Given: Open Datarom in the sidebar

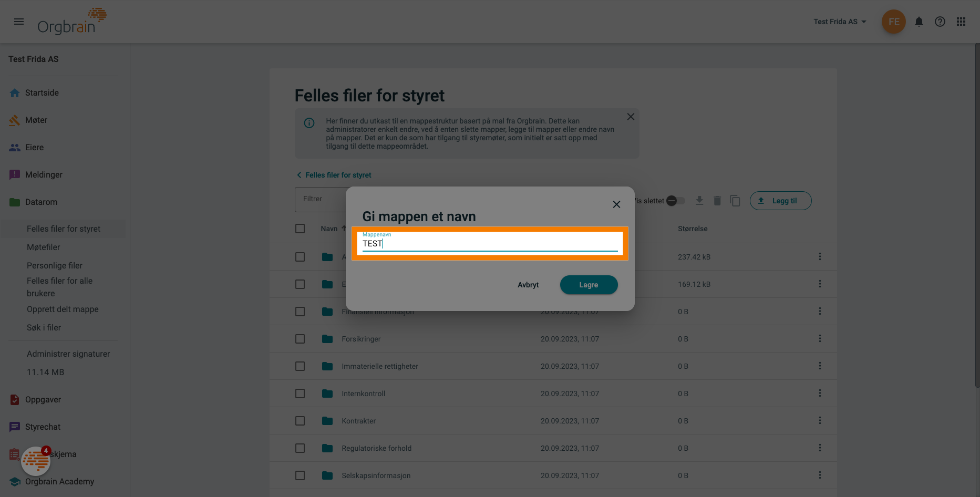Looking at the screenshot, I should click(41, 202).
